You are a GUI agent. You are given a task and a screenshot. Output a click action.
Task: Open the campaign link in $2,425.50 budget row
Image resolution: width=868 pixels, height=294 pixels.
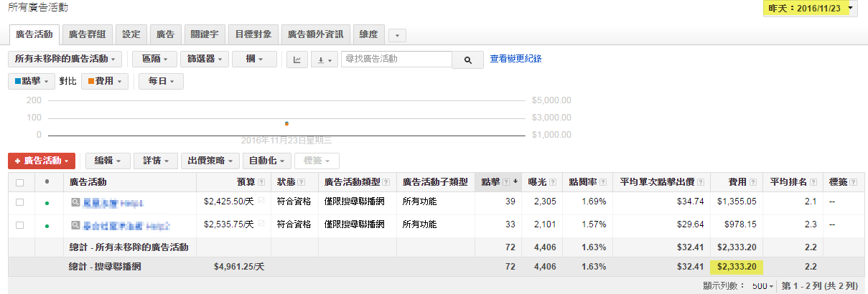pos(113,203)
